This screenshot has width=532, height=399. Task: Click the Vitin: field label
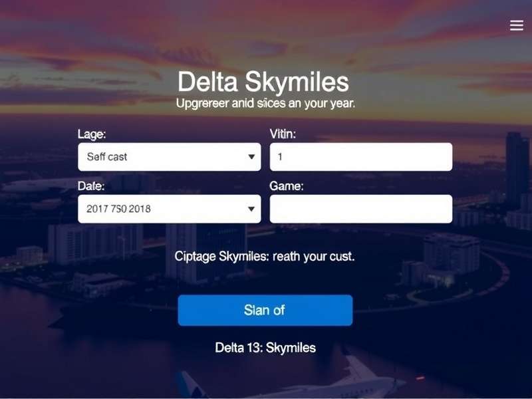(283, 134)
